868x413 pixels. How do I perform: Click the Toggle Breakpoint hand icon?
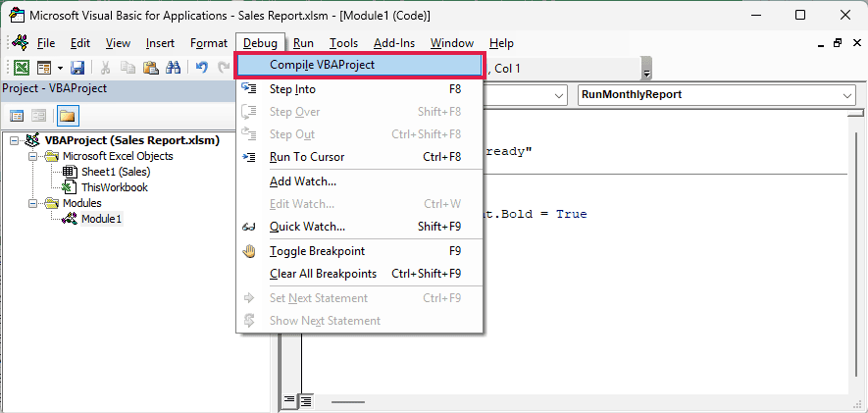click(249, 251)
